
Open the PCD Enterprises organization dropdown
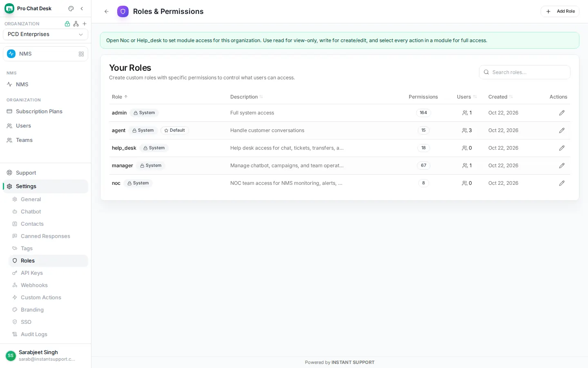(x=45, y=34)
